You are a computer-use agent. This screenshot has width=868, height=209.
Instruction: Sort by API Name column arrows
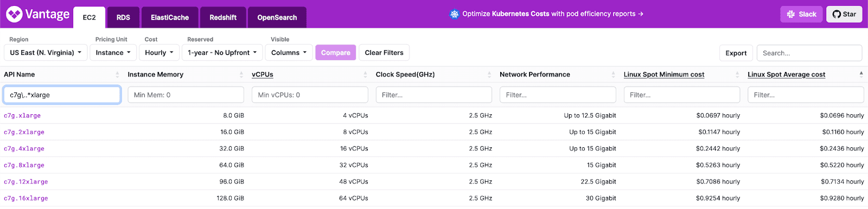[x=117, y=75]
